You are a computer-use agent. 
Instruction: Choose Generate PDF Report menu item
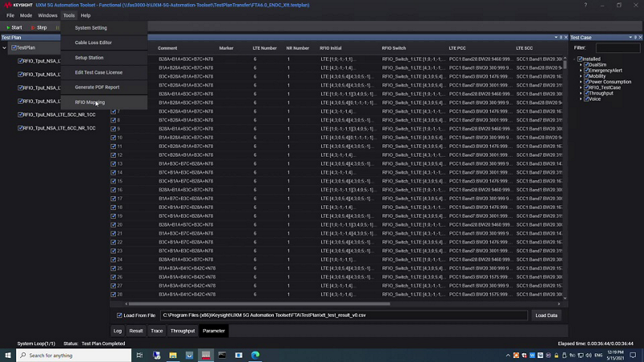(x=104, y=88)
